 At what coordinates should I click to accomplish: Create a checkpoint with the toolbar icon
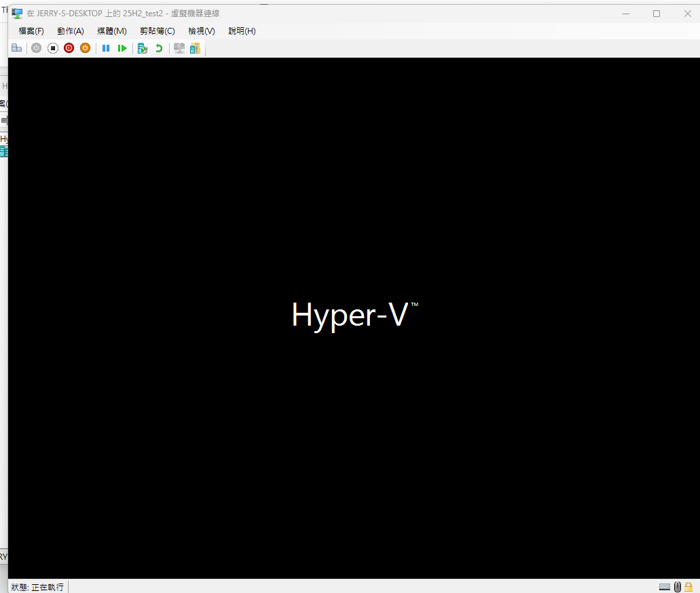click(143, 48)
